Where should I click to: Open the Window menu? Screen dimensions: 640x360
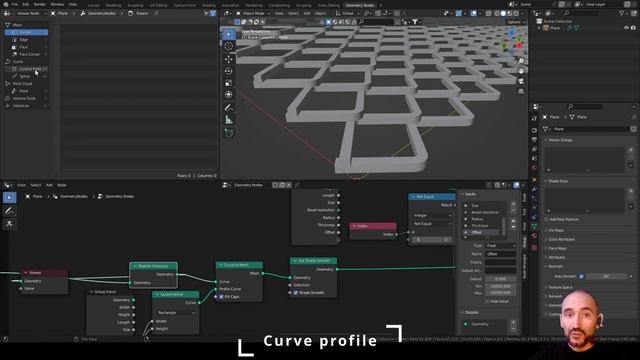pyautogui.click(x=57, y=4)
